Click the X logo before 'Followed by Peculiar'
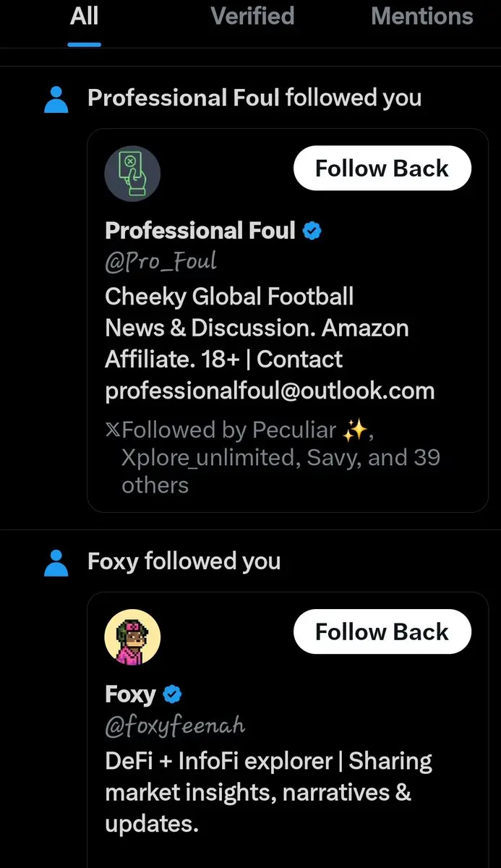This screenshot has height=868, width=501. tap(113, 430)
